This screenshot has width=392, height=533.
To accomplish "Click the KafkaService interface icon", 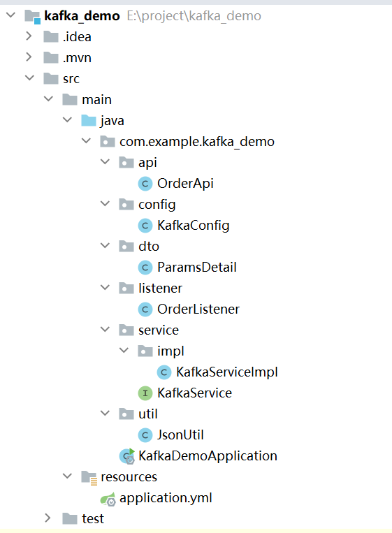I will coord(145,393).
